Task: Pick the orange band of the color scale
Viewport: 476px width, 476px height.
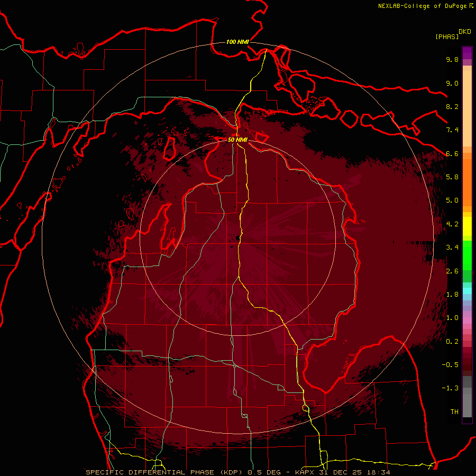Action: [x=467, y=182]
